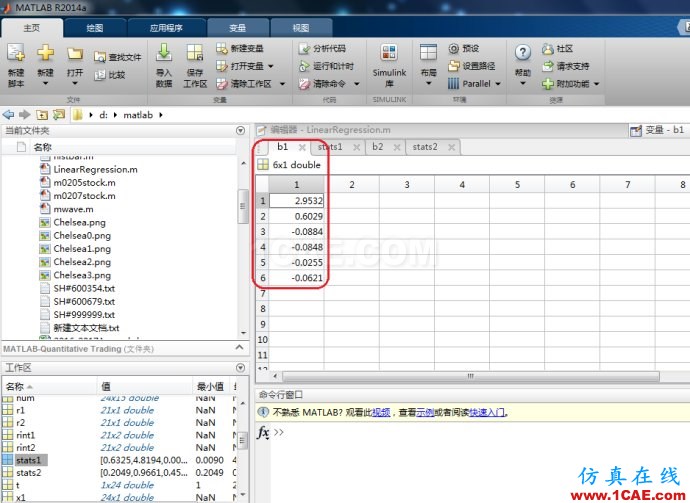The image size is (690, 503).
Task: Close the stats2 variable tab
Action: (x=451, y=147)
